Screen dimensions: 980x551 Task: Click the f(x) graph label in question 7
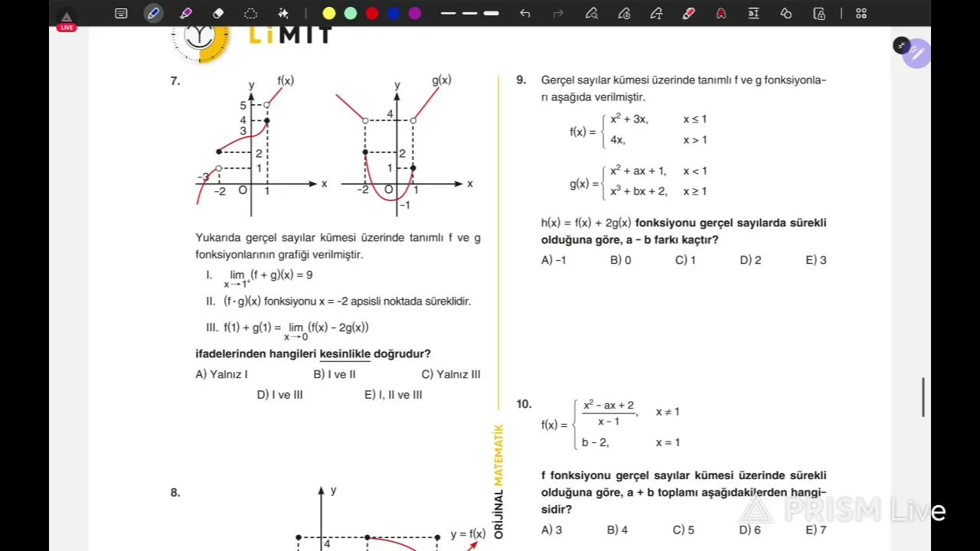tap(286, 80)
